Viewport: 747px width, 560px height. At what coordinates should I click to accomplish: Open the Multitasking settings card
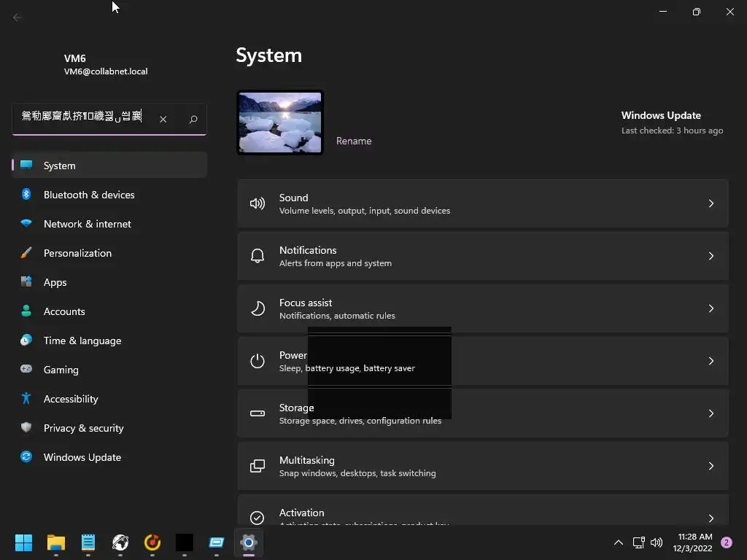pos(483,465)
